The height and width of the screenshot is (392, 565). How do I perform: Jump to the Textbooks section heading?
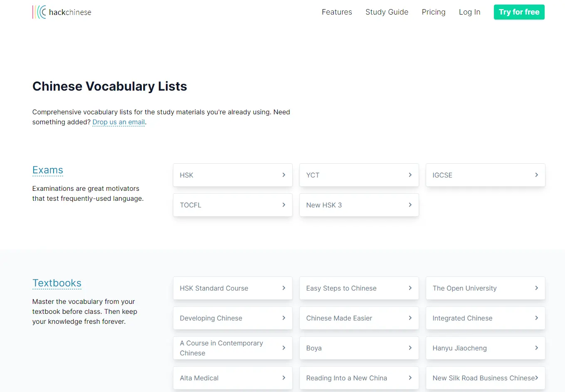[57, 283]
